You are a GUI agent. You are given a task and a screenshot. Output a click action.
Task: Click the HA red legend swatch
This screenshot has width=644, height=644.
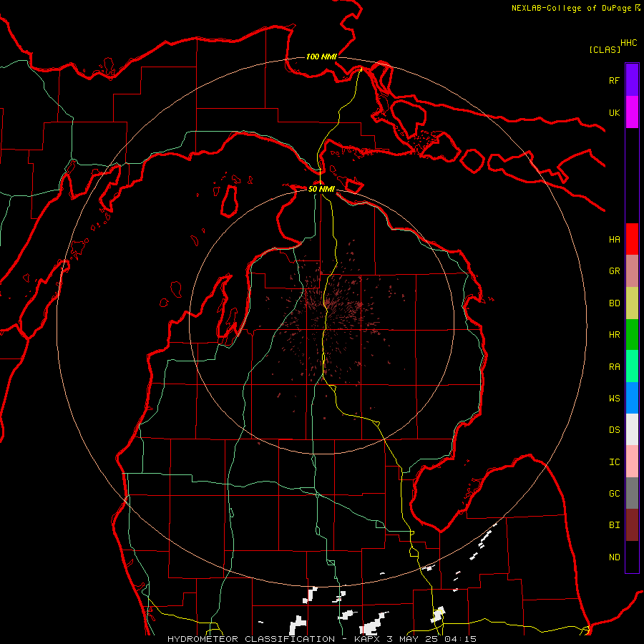tap(632, 239)
